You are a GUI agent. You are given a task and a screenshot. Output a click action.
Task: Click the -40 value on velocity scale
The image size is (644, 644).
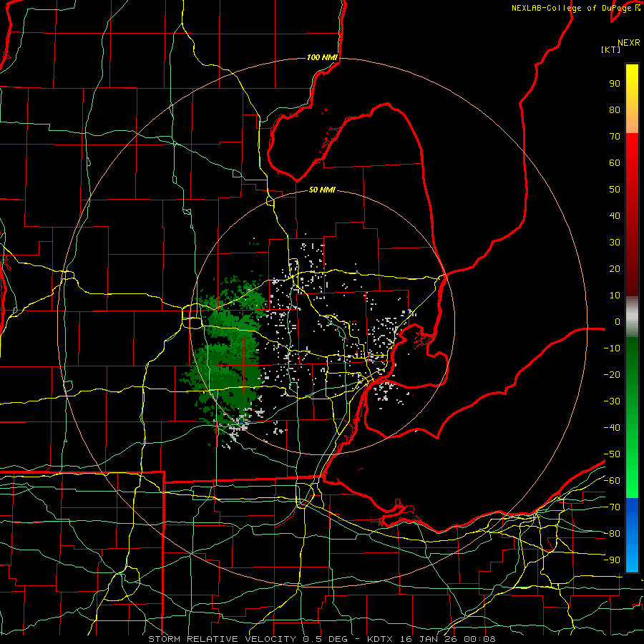click(x=612, y=428)
